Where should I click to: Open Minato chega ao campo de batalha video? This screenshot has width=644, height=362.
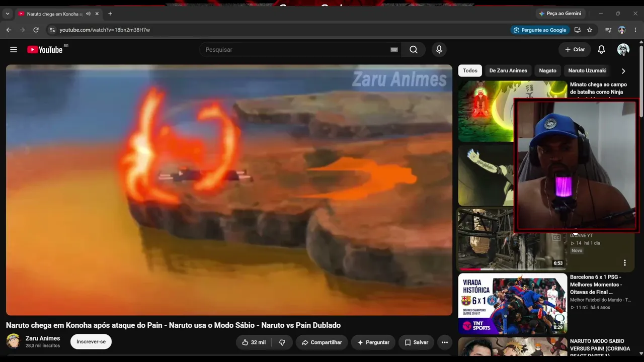click(598, 88)
